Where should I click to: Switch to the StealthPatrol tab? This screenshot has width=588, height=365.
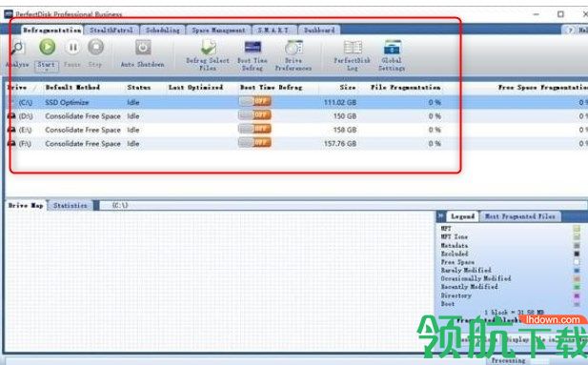112,30
